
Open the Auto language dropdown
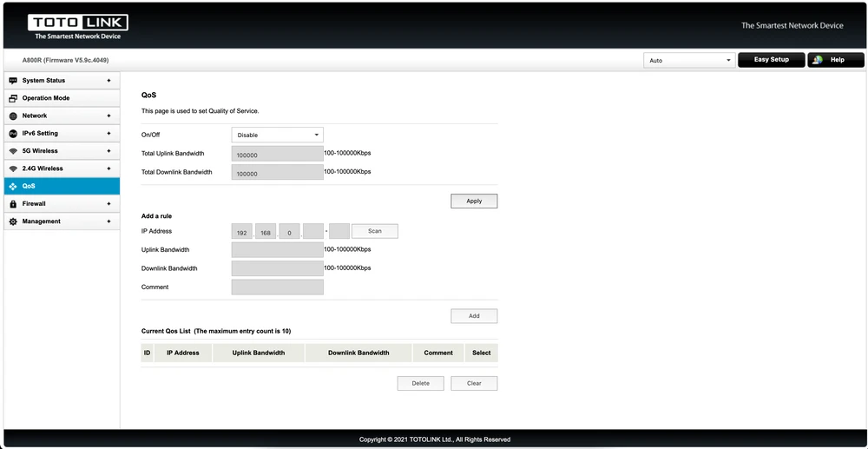tap(689, 60)
